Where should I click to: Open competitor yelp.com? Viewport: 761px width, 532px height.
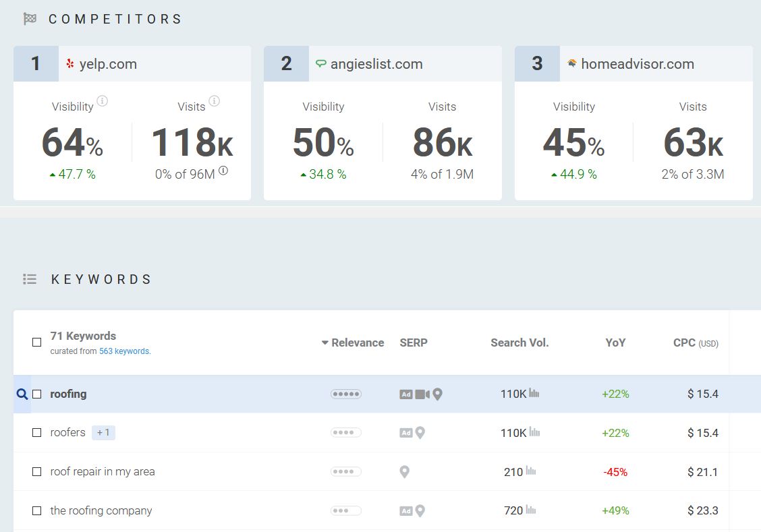(x=108, y=64)
